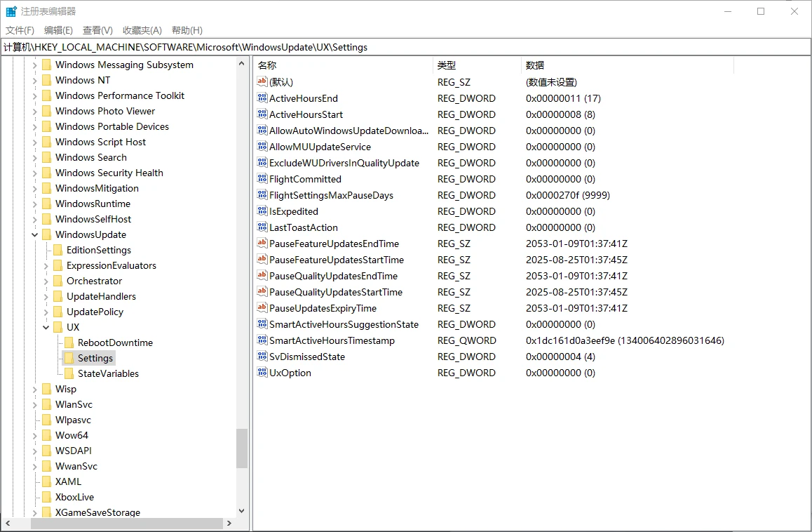Viewport: 812px width, 532px height.
Task: Expand the ExpressionEvaluators key
Action: [x=46, y=265]
